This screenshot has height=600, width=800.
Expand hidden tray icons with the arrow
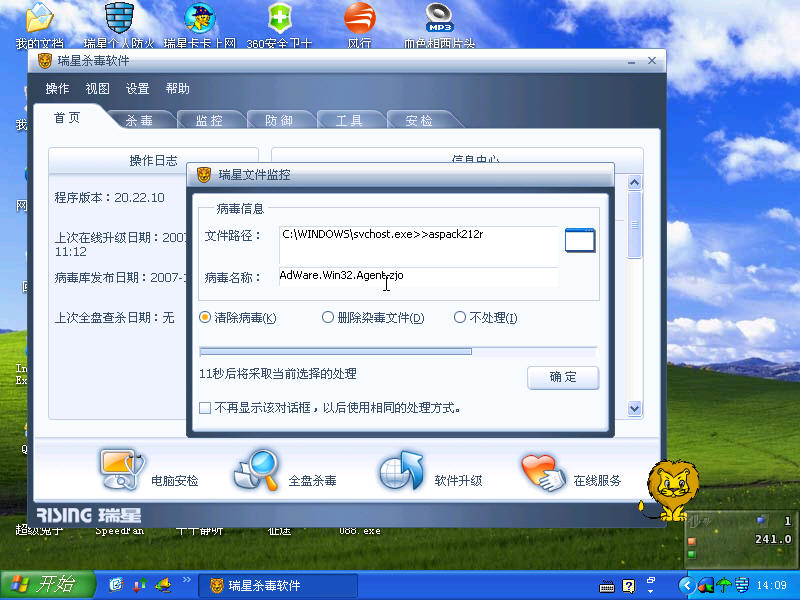click(x=687, y=585)
